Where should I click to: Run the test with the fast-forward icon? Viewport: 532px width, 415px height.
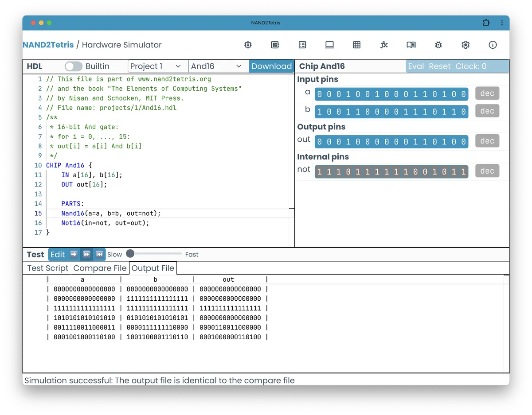point(87,254)
